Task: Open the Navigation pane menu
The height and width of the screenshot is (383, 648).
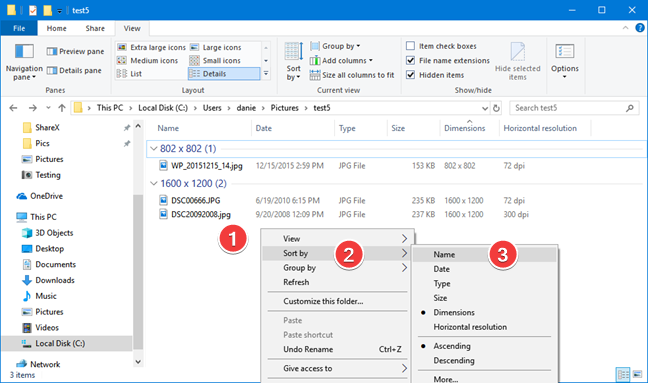Action: click(24, 61)
